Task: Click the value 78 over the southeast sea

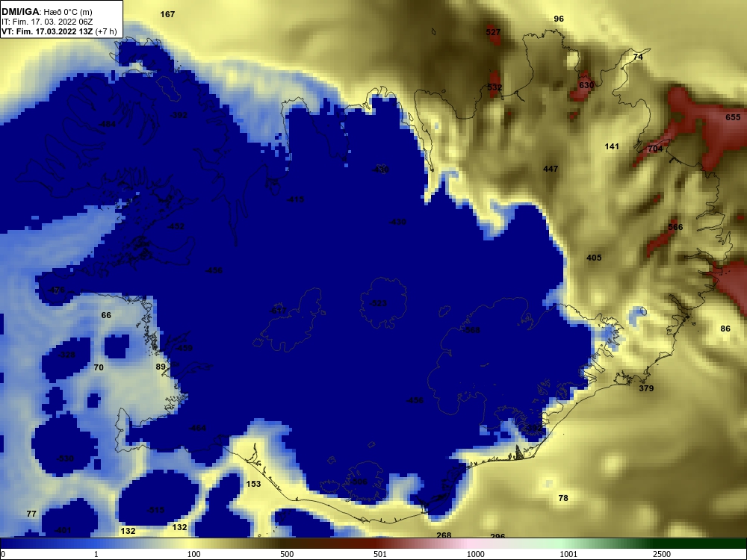Action: [563, 498]
